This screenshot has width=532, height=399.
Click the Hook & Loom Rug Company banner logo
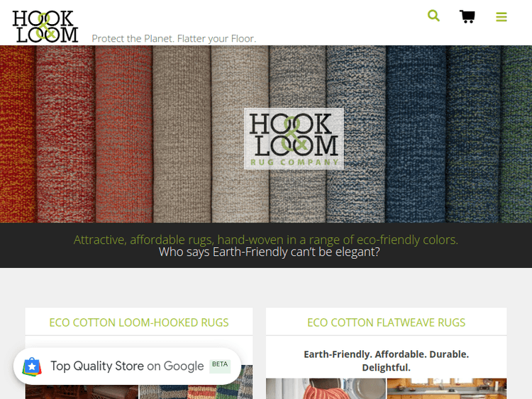click(x=294, y=138)
